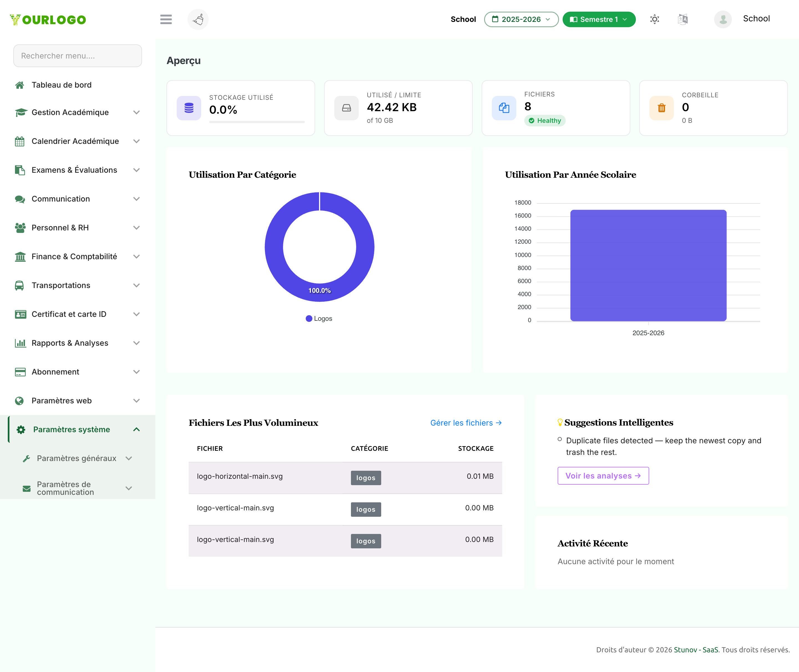799x672 pixels.
Task: Click the 2025-2026 bar in chart
Action: pos(648,266)
